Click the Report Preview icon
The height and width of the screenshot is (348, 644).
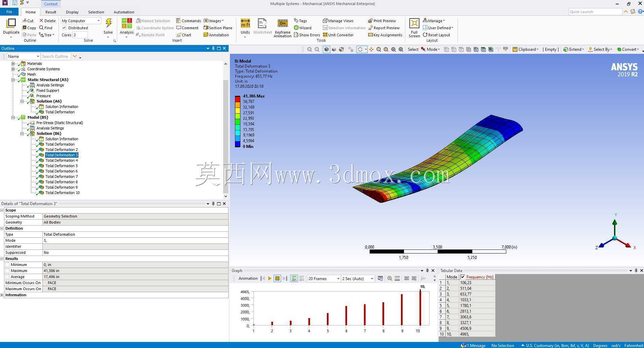tap(370, 28)
